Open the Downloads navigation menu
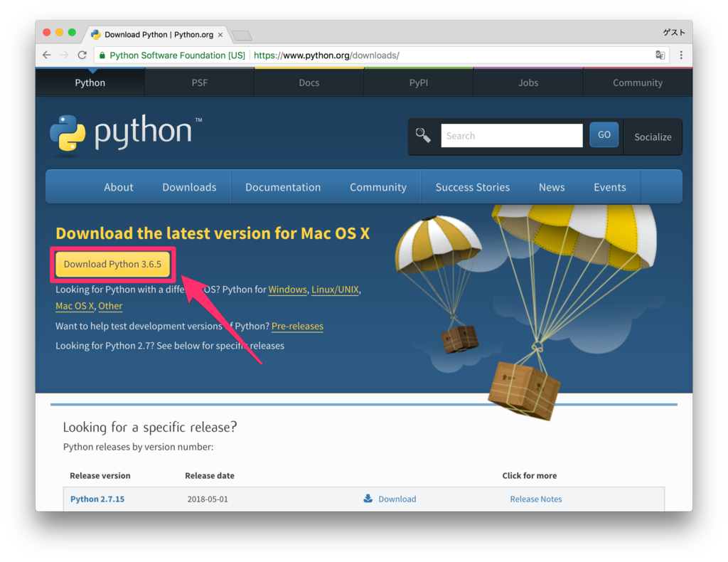The image size is (728, 562). (189, 187)
